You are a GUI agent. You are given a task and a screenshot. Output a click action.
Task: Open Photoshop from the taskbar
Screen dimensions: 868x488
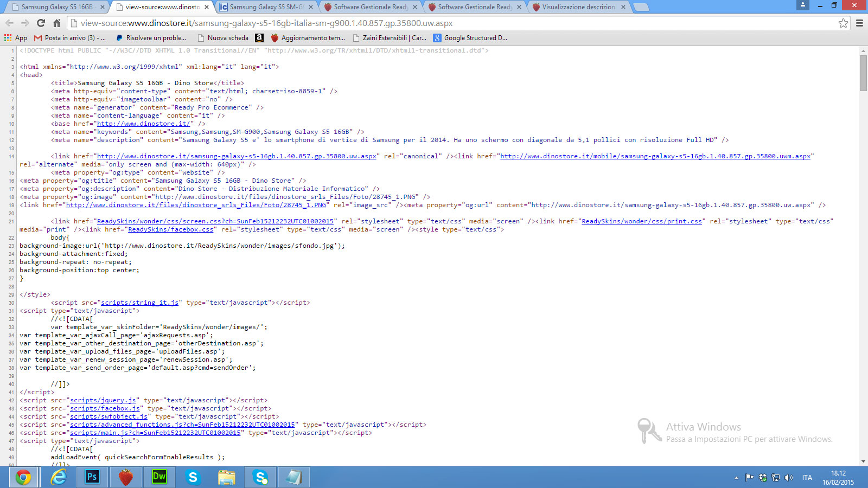(x=92, y=477)
